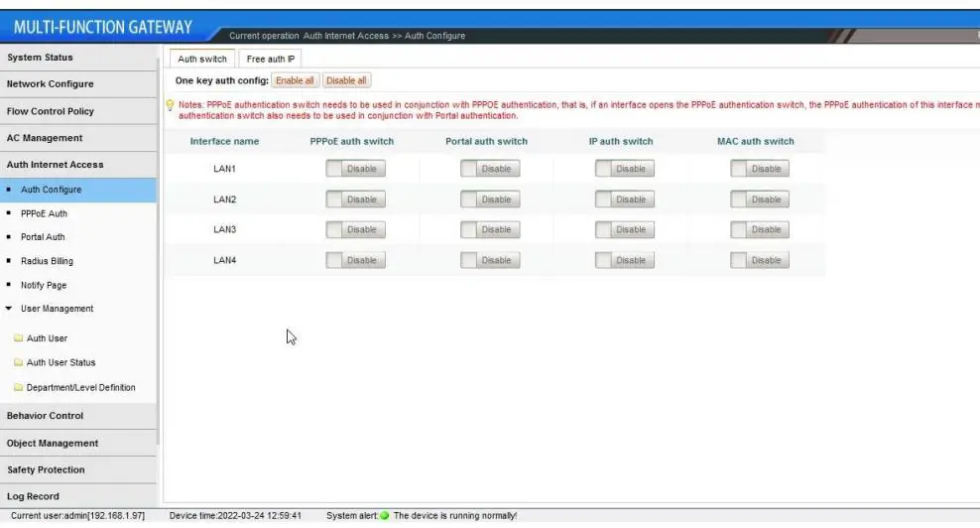Open the Notify Page item

[x=44, y=285]
